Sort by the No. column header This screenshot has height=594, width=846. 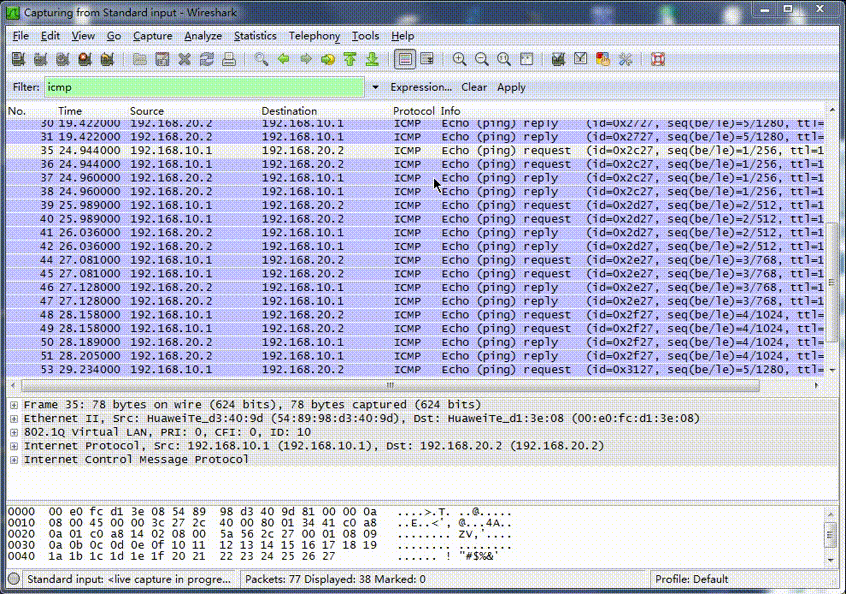coord(17,111)
